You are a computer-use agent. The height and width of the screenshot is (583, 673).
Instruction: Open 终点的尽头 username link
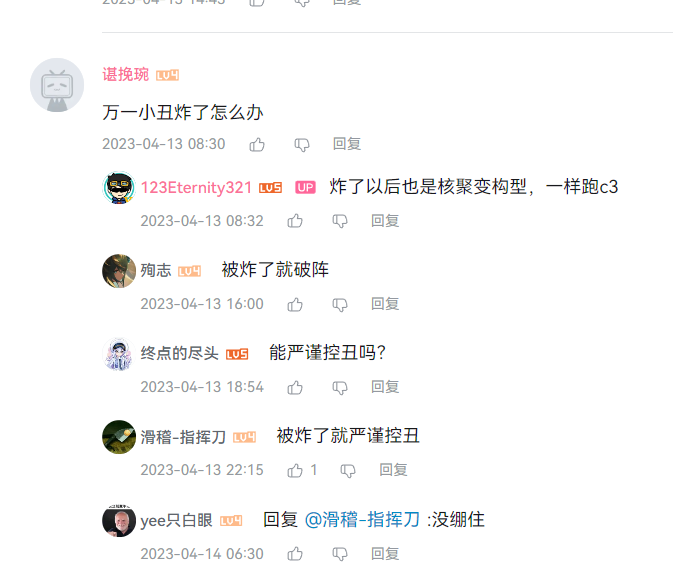tap(179, 354)
